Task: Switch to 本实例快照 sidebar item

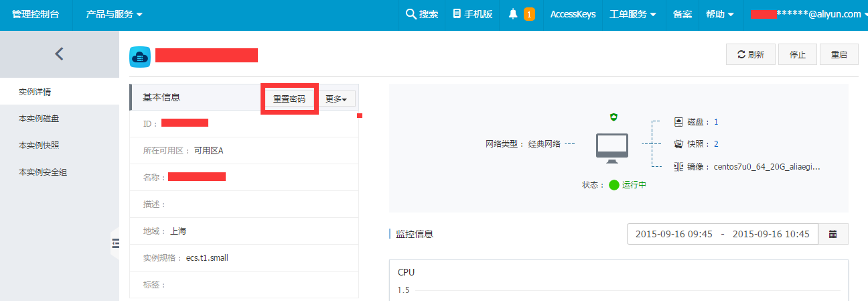Action: [x=44, y=145]
